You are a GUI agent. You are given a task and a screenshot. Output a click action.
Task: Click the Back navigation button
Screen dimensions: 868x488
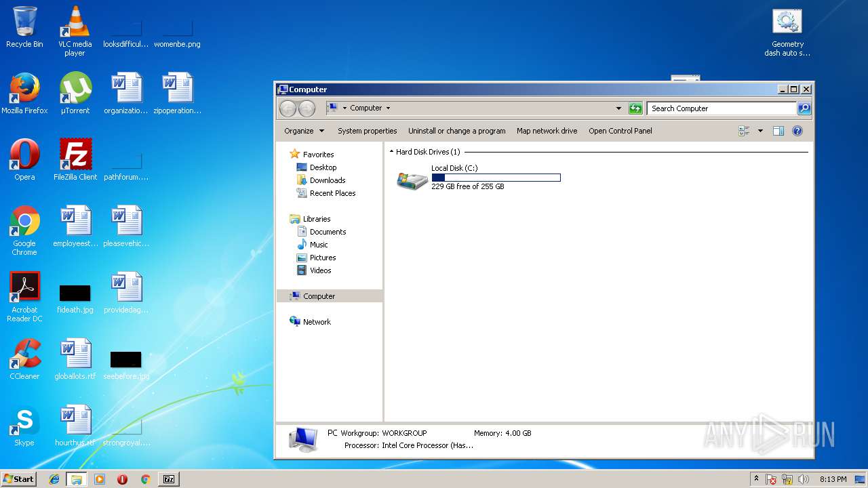[288, 108]
